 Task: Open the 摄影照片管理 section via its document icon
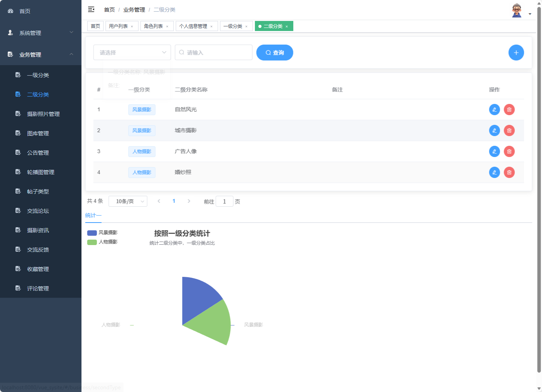pyautogui.click(x=18, y=114)
